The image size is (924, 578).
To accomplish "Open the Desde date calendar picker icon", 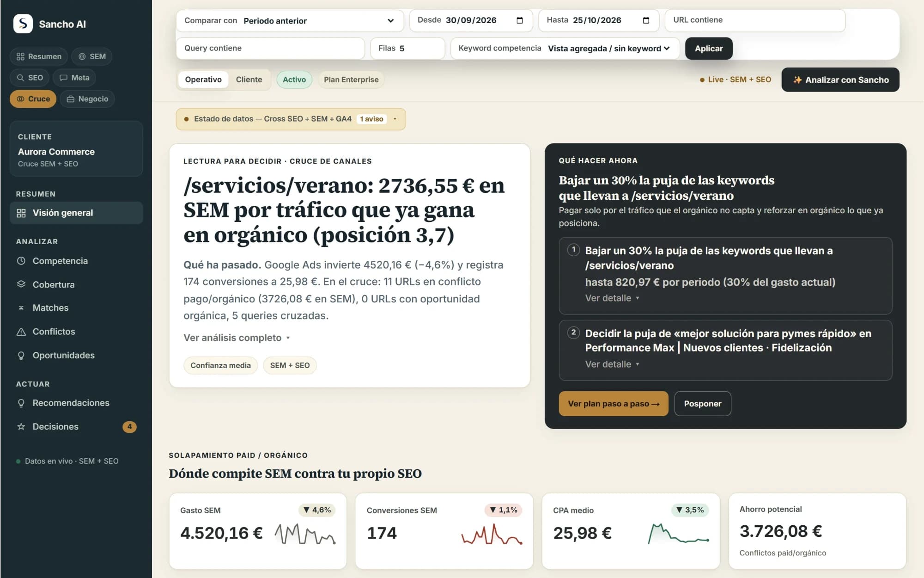I will click(520, 20).
